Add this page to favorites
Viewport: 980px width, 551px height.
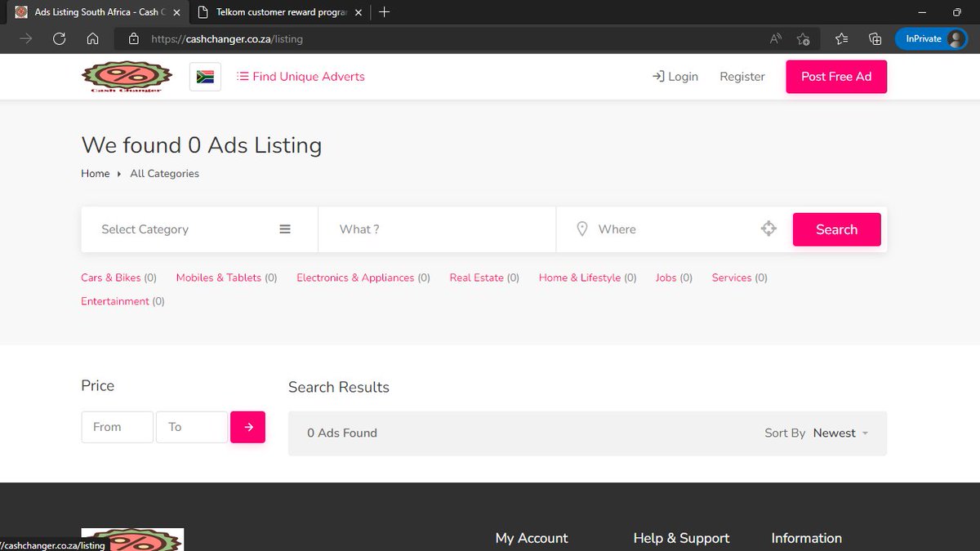pos(804,38)
